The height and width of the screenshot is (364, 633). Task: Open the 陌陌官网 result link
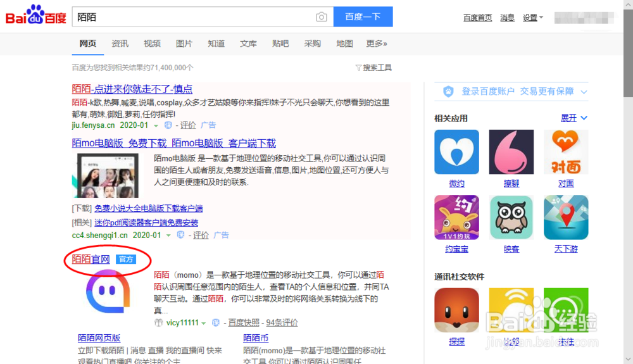point(91,259)
